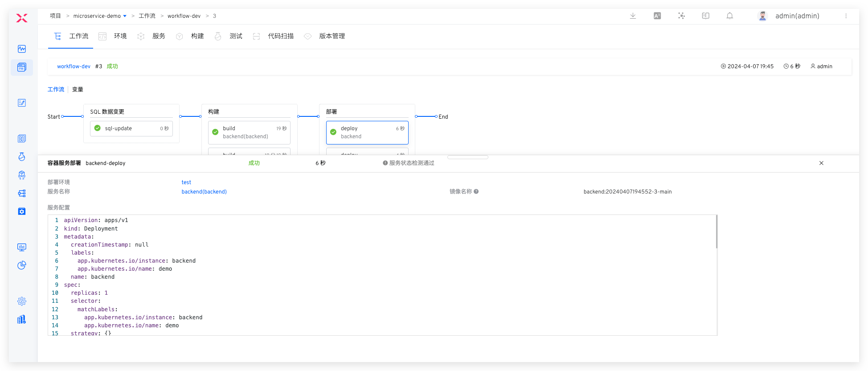This screenshot has height=371, width=868.
Task: Open the rocket delivery sidebar icon
Action: pos(22,175)
